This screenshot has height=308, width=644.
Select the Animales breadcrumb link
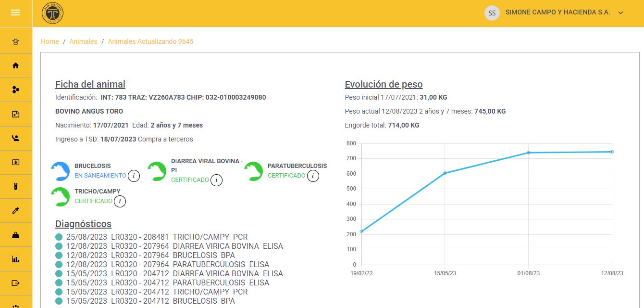[x=83, y=41]
